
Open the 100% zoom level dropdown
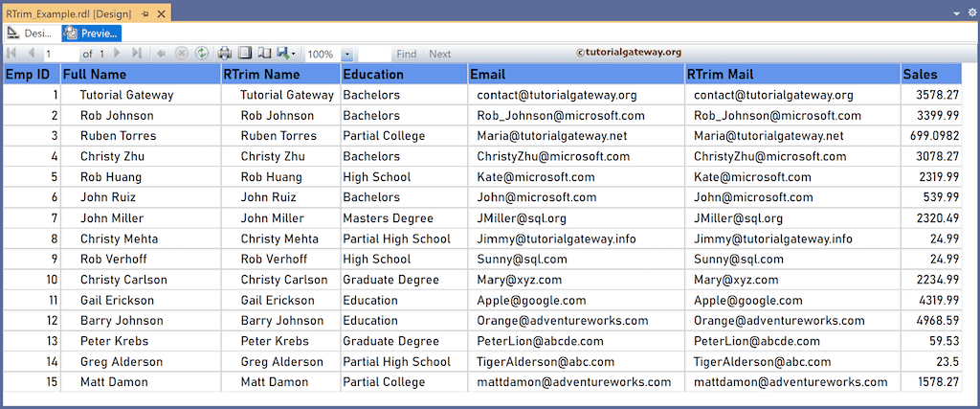pos(346,55)
